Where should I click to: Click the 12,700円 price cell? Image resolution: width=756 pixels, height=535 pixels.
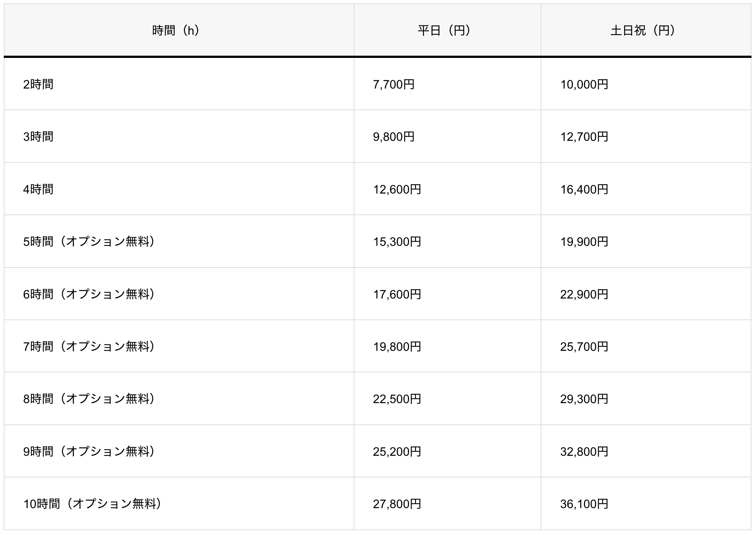pyautogui.click(x=584, y=137)
